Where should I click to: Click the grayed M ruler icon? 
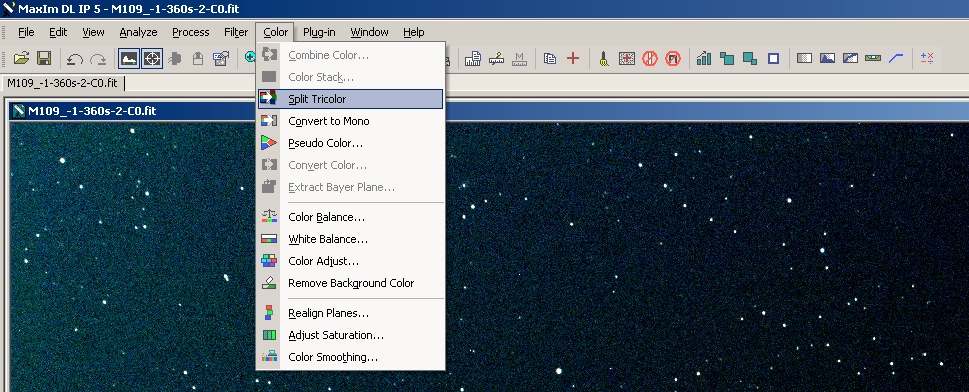pyautogui.click(x=520, y=58)
